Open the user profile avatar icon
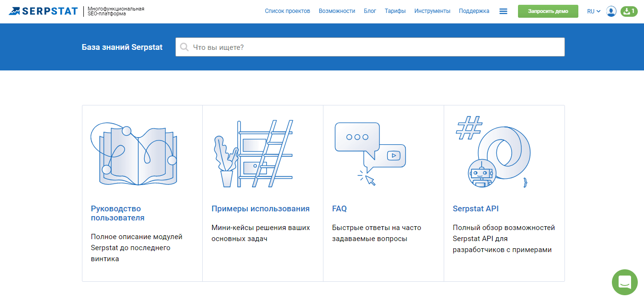Viewport: 644px width, 300px height. (611, 11)
